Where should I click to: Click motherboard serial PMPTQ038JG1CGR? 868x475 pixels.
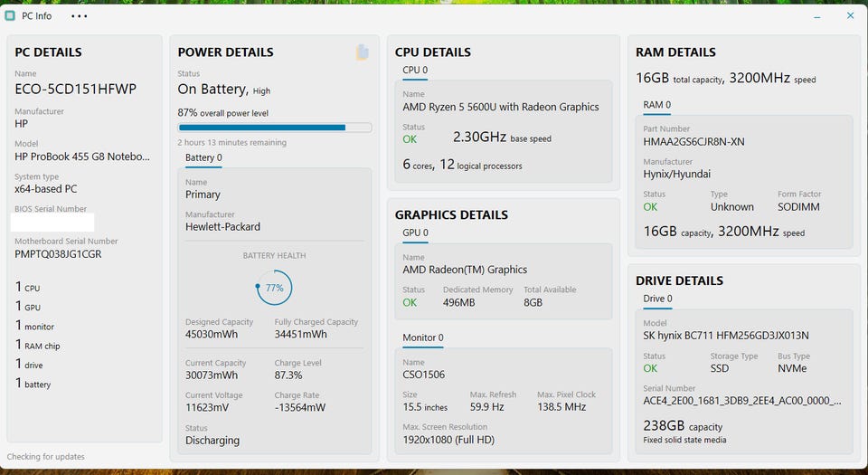click(58, 254)
